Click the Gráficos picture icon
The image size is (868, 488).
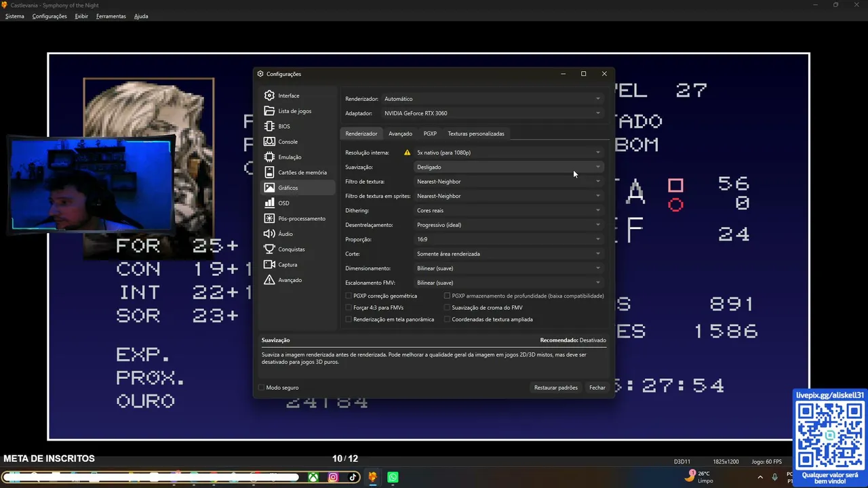click(x=269, y=188)
